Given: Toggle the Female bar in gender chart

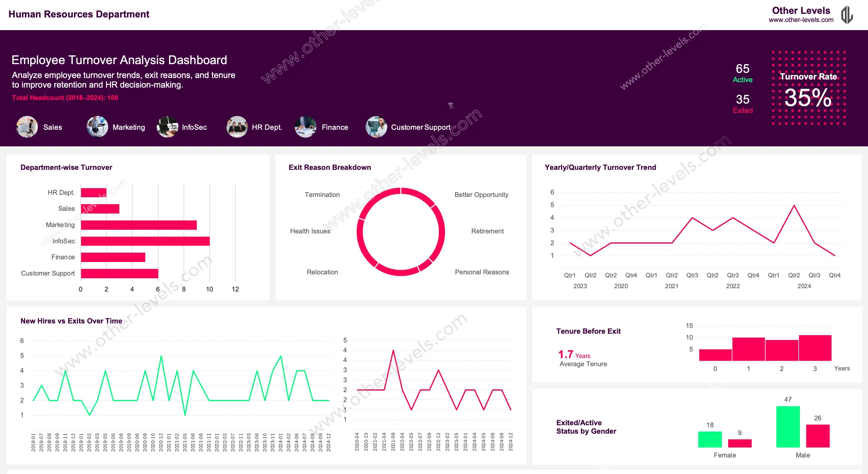Looking at the screenshot, I should point(710,439).
